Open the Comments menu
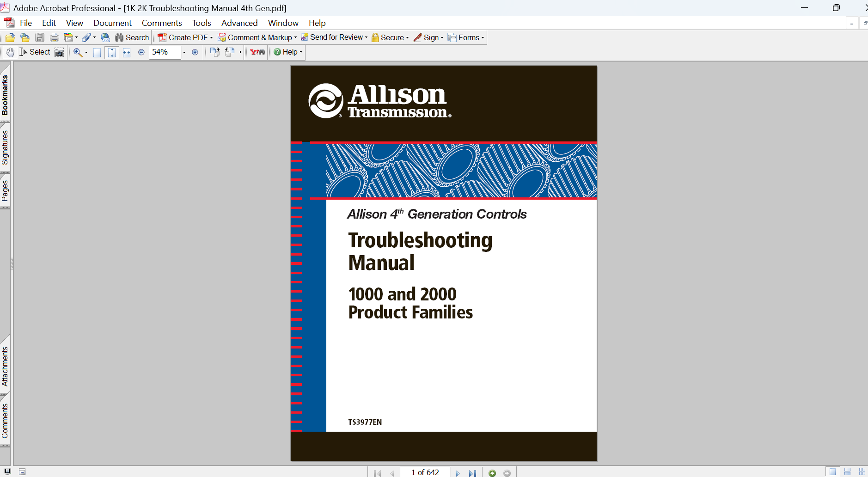 [162, 23]
